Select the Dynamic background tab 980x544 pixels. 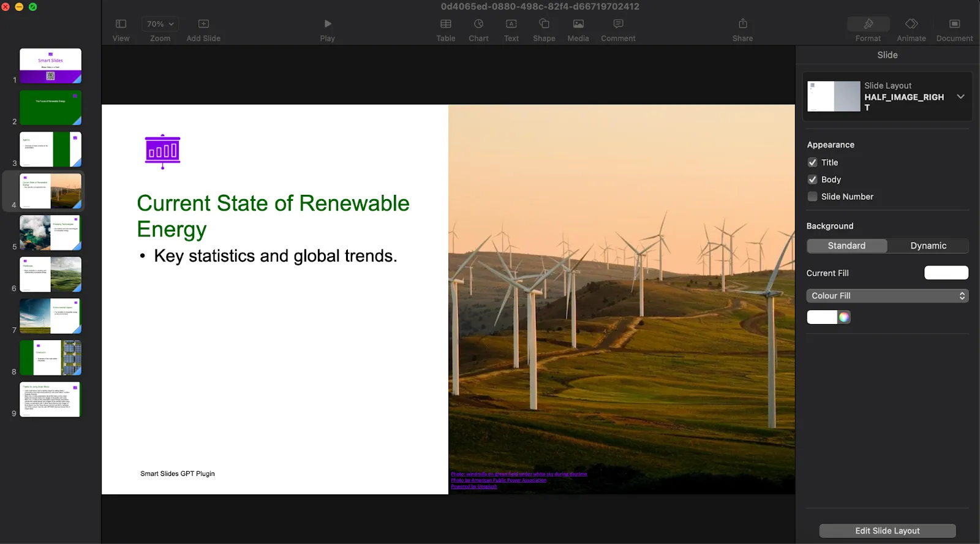coord(928,246)
